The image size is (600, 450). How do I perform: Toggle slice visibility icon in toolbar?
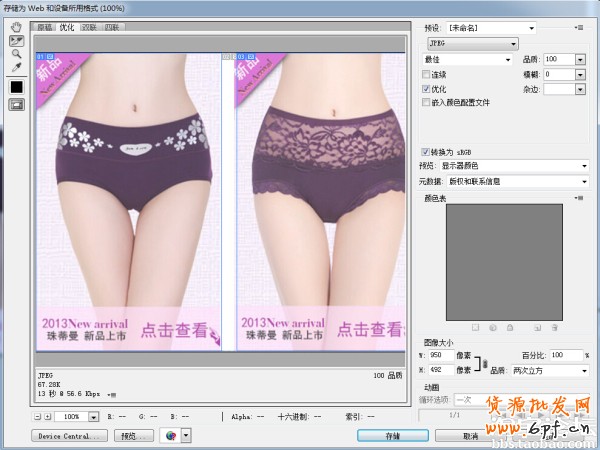tap(16, 104)
